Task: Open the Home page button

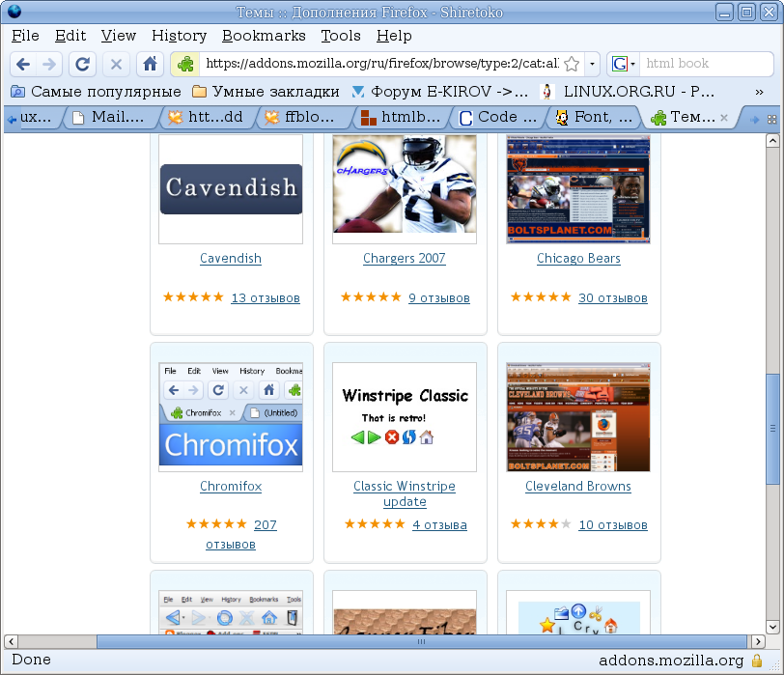Action: [x=150, y=64]
